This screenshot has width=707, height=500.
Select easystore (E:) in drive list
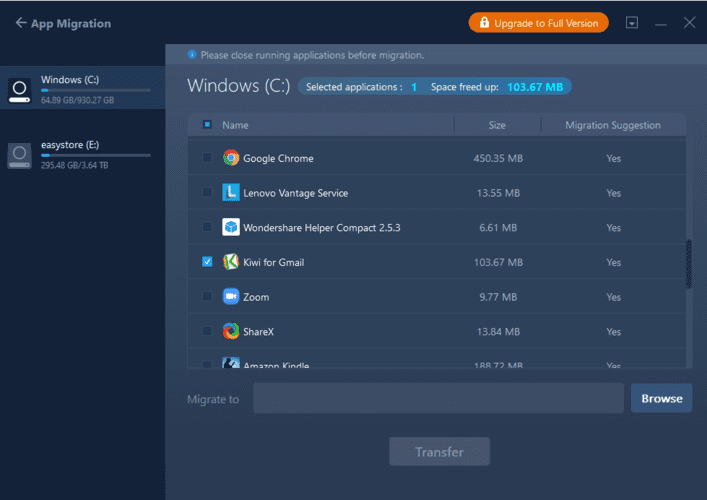coord(83,155)
